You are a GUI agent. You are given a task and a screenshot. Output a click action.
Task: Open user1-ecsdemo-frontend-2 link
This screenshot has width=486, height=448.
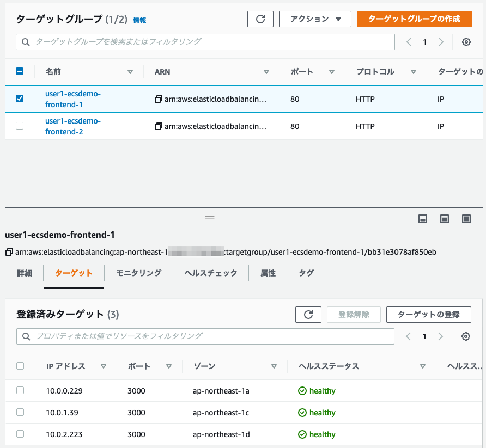point(73,126)
